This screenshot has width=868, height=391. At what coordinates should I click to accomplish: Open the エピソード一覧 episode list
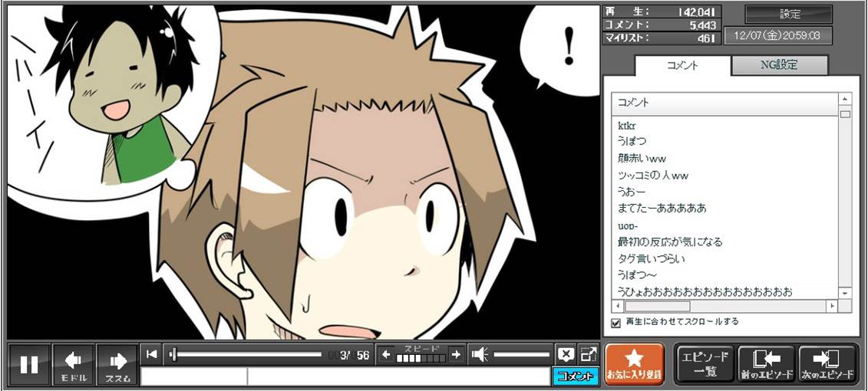(705, 364)
